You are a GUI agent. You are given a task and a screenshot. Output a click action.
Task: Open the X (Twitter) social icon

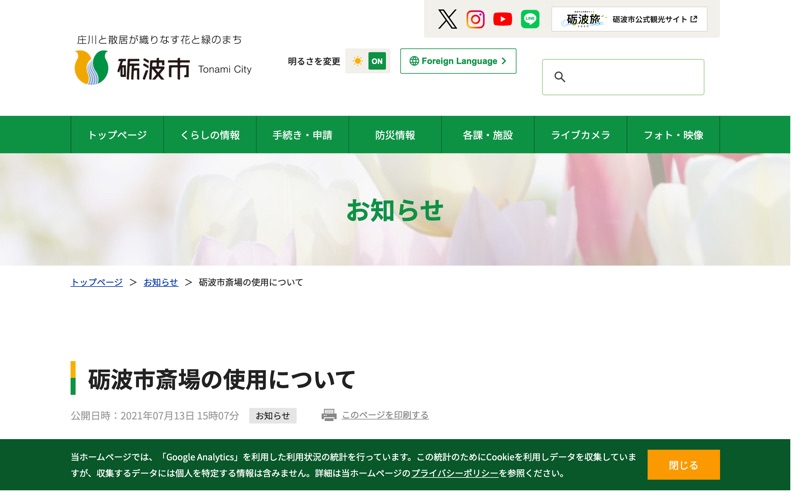point(447,19)
